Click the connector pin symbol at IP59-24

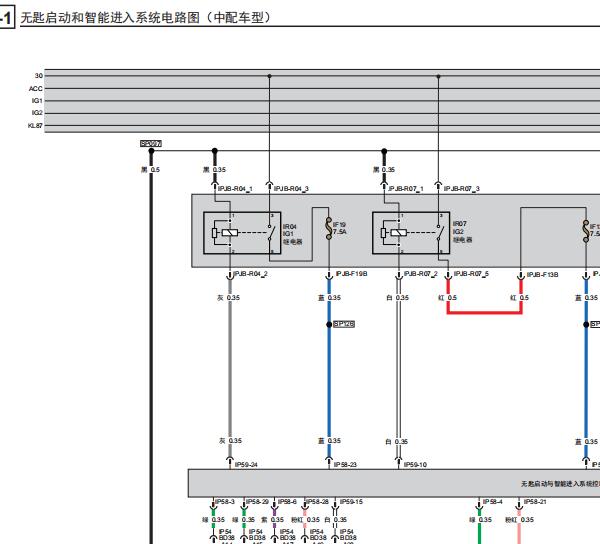point(230,461)
